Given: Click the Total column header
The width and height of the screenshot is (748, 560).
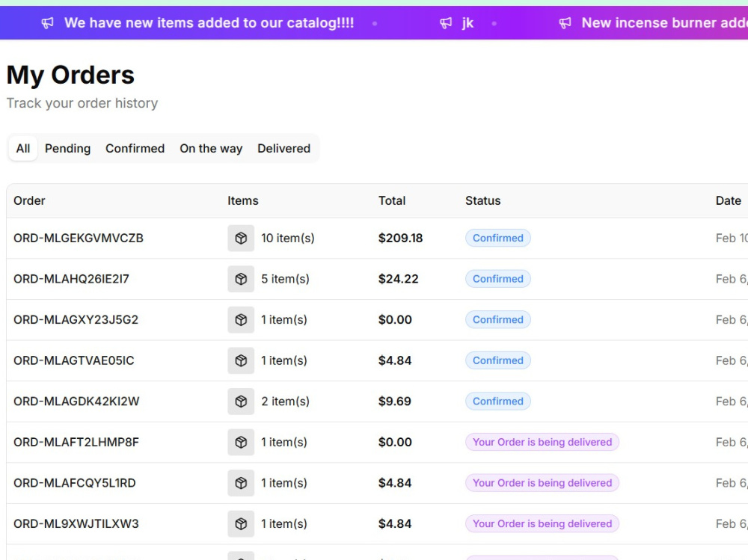Looking at the screenshot, I should (x=392, y=201).
